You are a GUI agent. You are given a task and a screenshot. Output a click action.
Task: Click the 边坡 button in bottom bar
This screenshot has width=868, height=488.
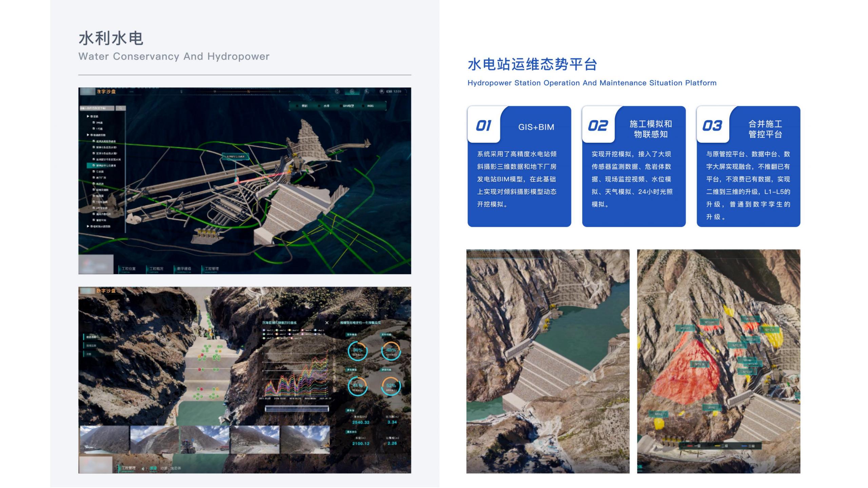(x=163, y=468)
